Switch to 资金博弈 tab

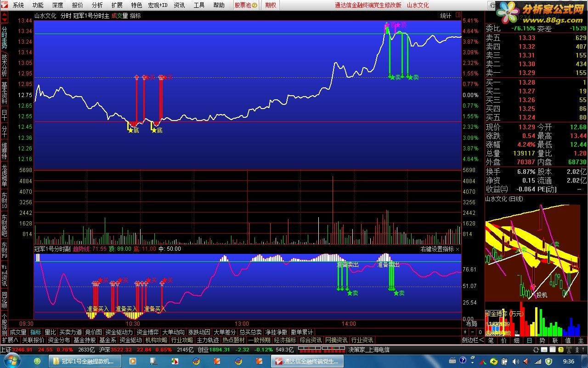147,332
